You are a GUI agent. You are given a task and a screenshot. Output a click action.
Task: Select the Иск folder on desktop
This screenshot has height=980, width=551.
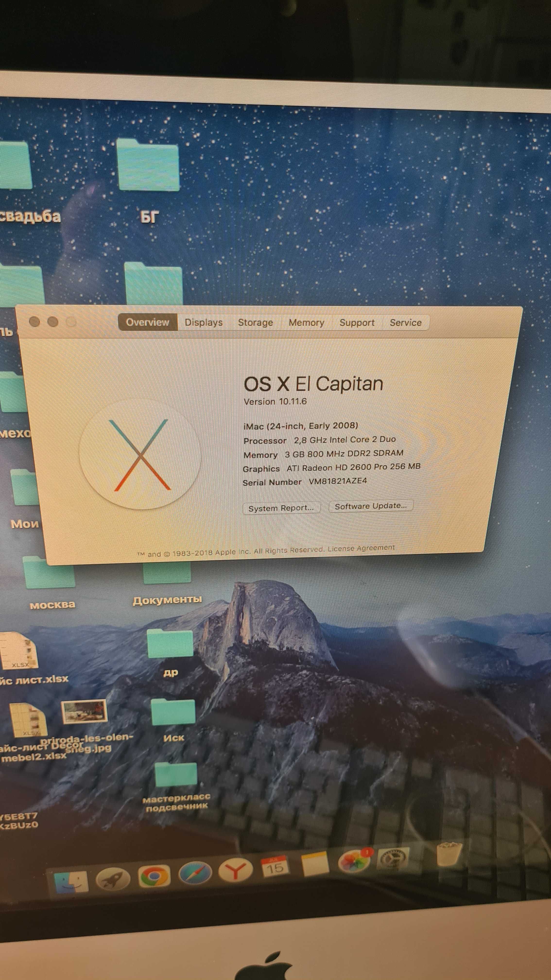click(x=173, y=712)
